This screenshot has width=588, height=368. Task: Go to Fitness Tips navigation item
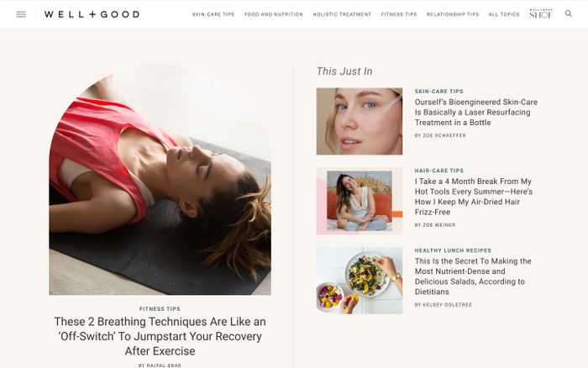(399, 14)
